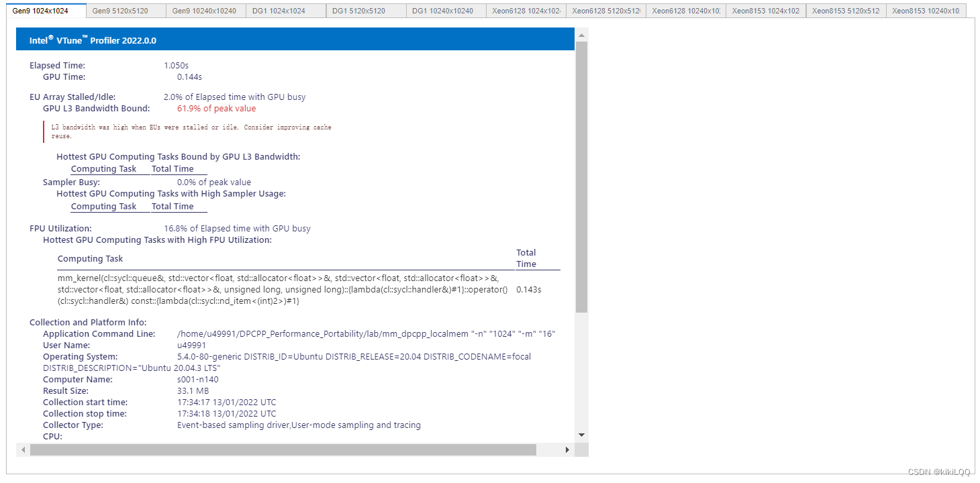The height and width of the screenshot is (483, 980).
Task: Open the Xeon6128 1024x1024 tab
Action: 526,11
